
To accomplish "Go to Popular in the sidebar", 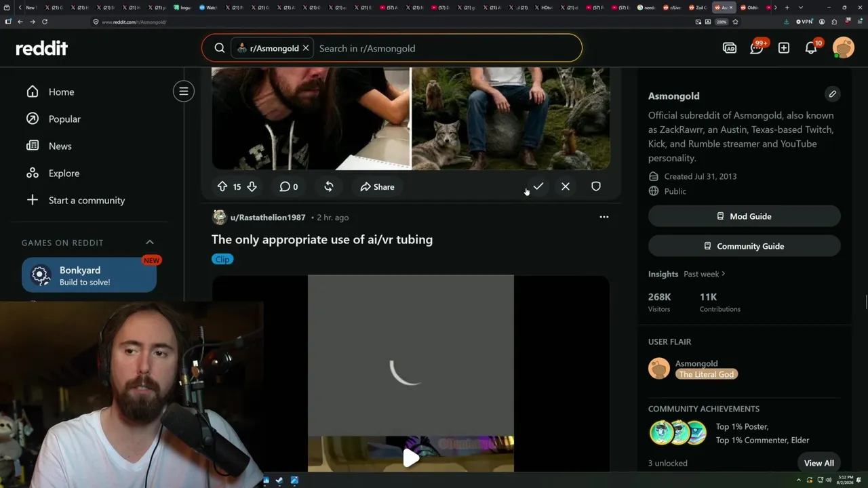I will 64,119.
